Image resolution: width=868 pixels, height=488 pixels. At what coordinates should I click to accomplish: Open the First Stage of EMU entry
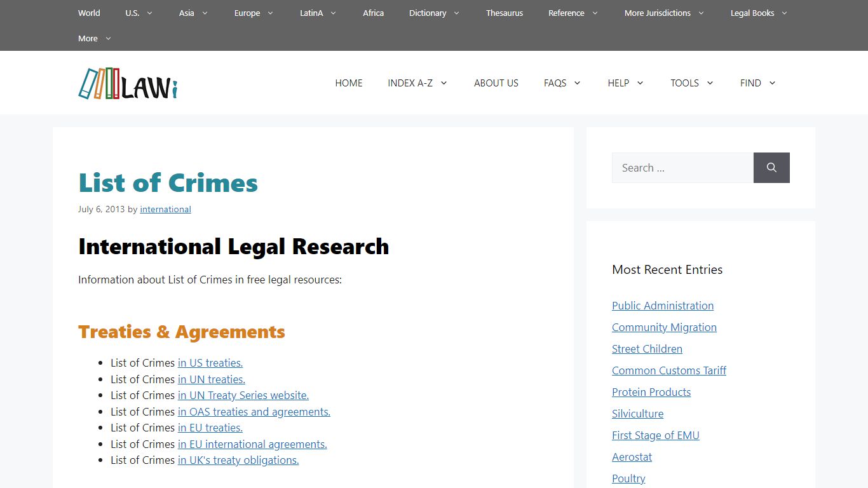point(656,435)
